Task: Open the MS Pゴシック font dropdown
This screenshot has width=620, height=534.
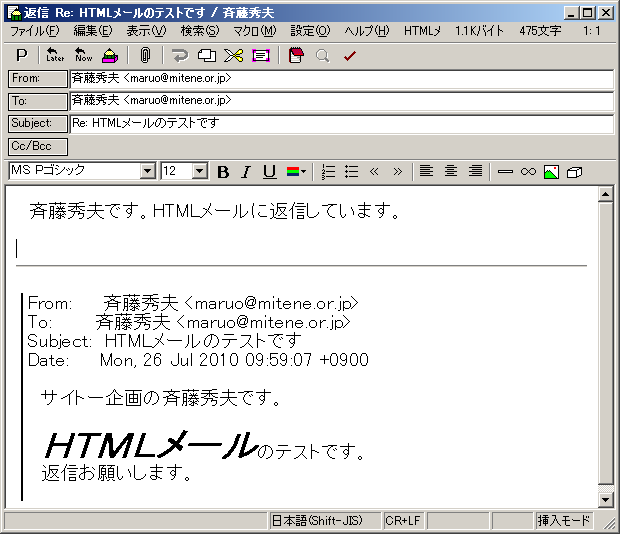Action: [x=147, y=171]
